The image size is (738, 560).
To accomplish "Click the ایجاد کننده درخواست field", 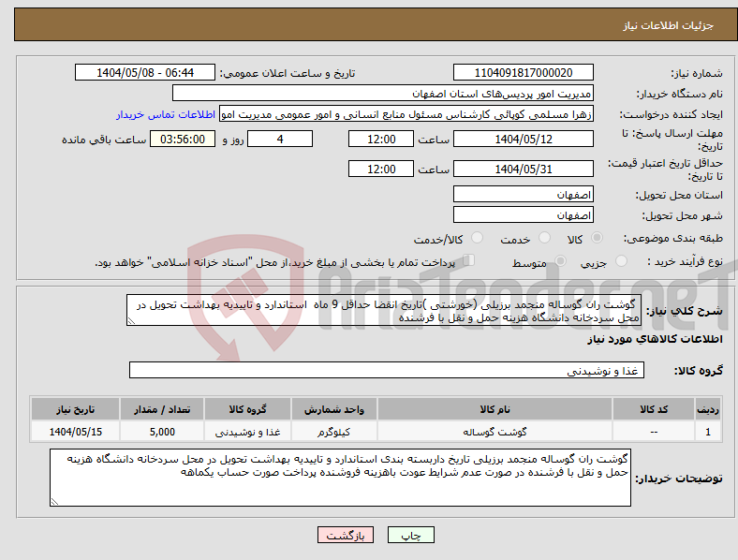I will coord(406,114).
